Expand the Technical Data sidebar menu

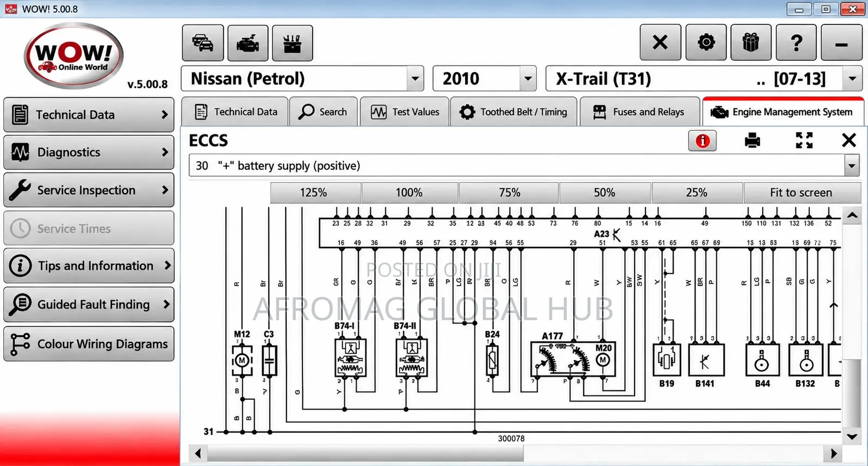click(x=88, y=115)
